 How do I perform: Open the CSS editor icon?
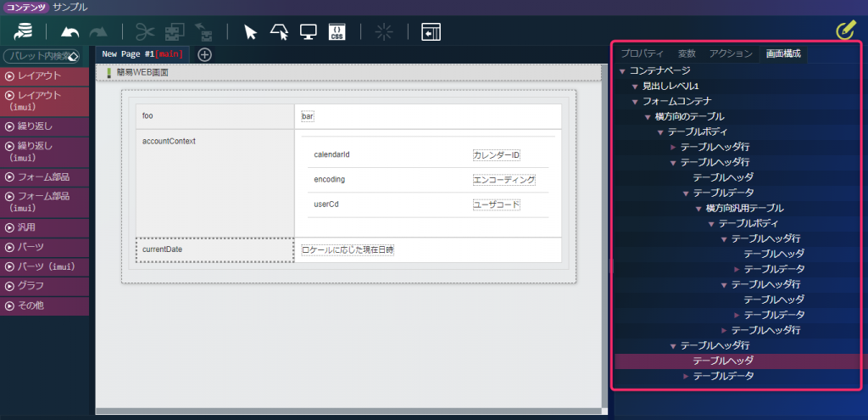pyautogui.click(x=337, y=31)
